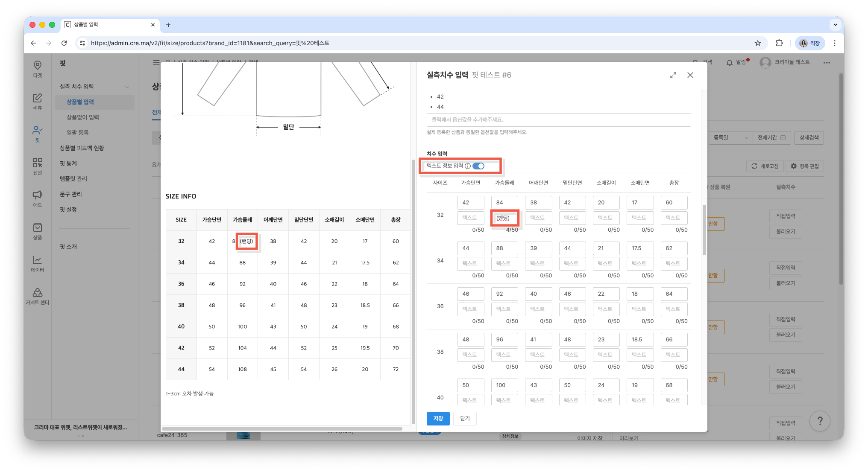Click the 닫기 button
868x472 pixels.
pyautogui.click(x=465, y=419)
